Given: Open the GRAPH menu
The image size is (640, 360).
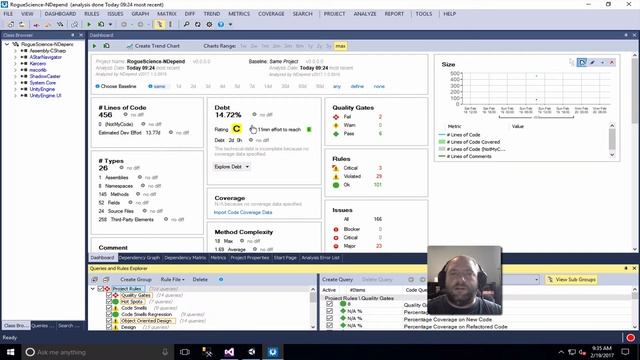Looking at the screenshot, I should click(x=140, y=14).
